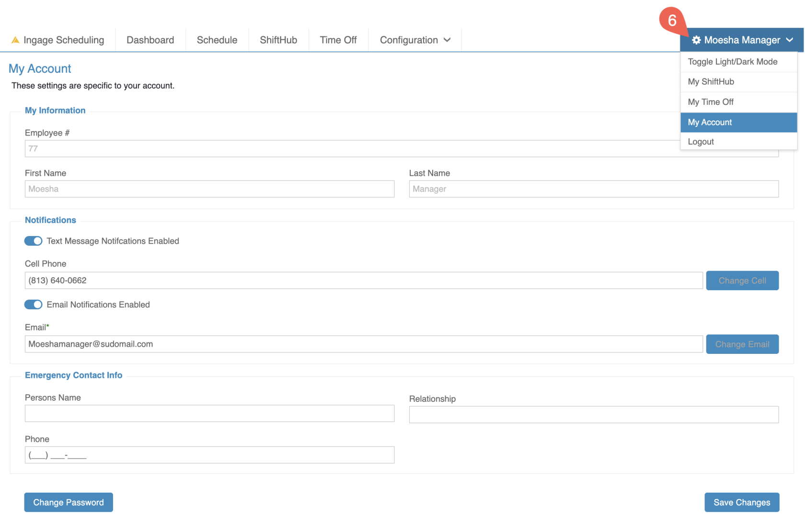Screen dimensions: 805x532
Task: Click Save Changes button
Action: 741,502
